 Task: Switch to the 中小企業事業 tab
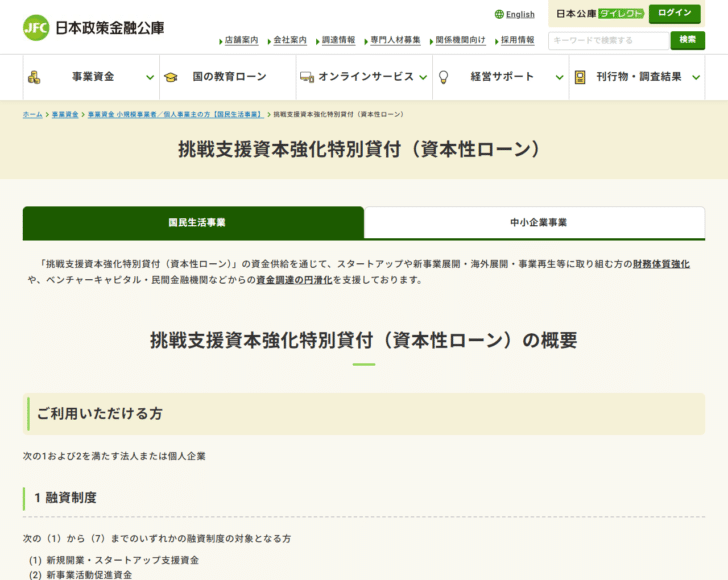[535, 222]
